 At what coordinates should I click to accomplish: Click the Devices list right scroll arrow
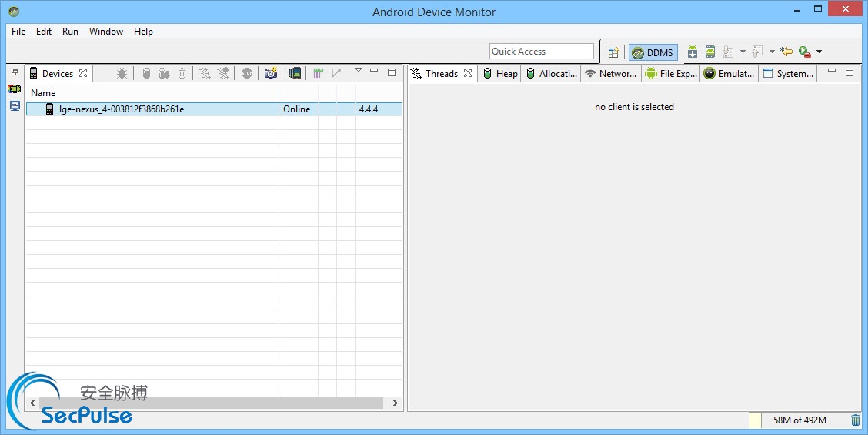click(x=396, y=403)
